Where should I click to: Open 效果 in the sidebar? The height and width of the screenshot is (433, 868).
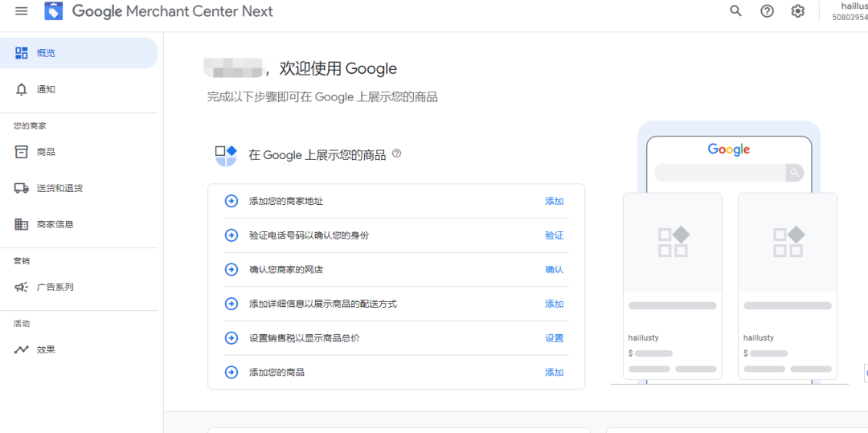(79, 349)
